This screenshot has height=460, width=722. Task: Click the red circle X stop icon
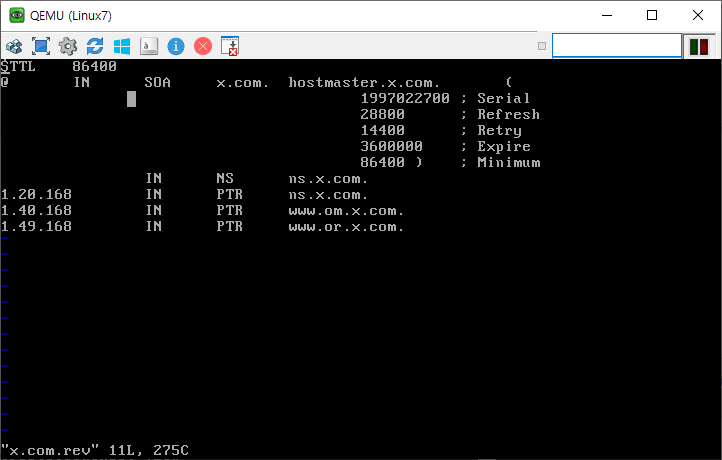pyautogui.click(x=203, y=46)
